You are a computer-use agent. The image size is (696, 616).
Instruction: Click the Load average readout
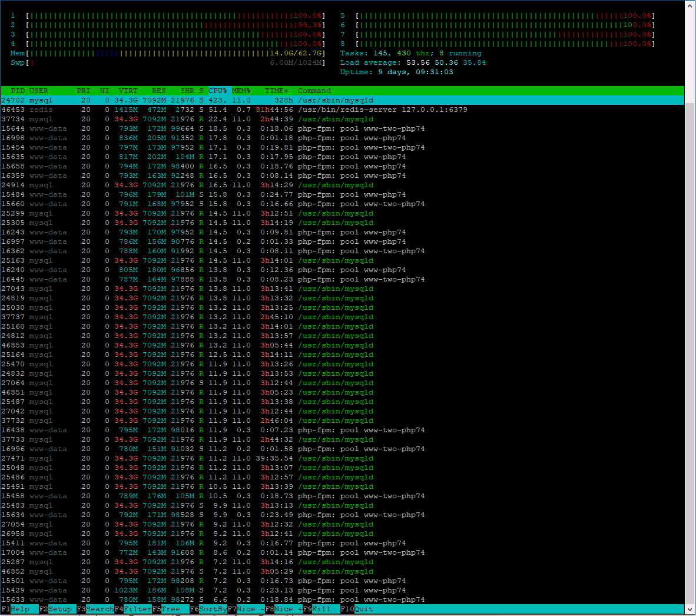413,62
